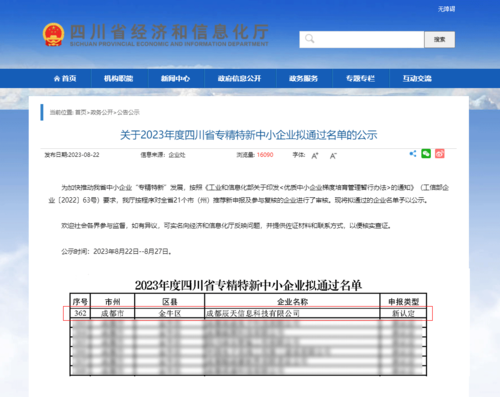Go to 首页 in breadcrumb
The image size is (500, 397).
(x=80, y=112)
